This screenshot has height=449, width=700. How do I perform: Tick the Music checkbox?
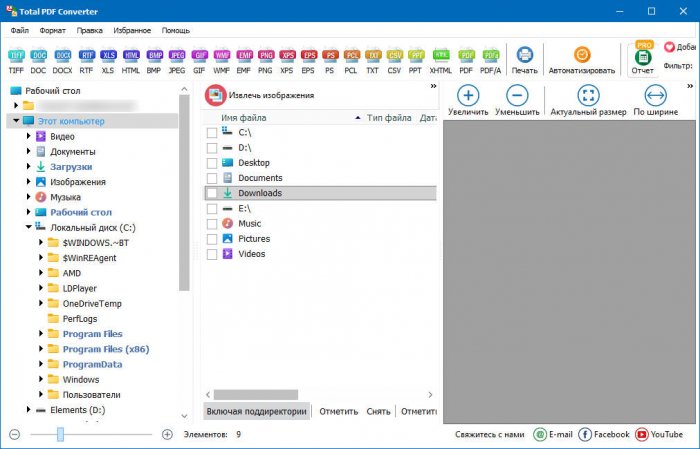tap(212, 224)
